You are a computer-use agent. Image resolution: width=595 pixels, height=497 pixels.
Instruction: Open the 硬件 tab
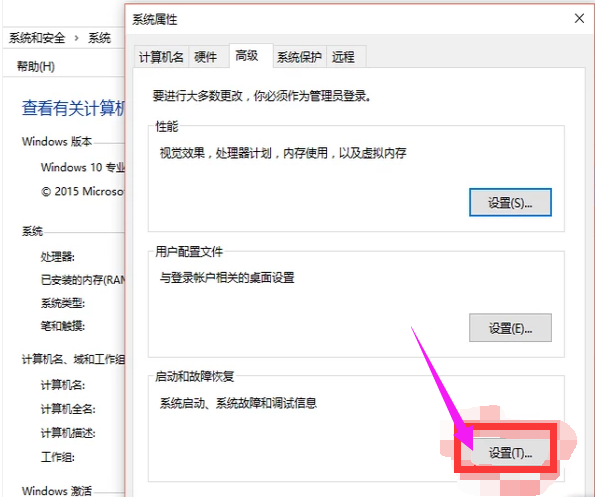point(206,57)
